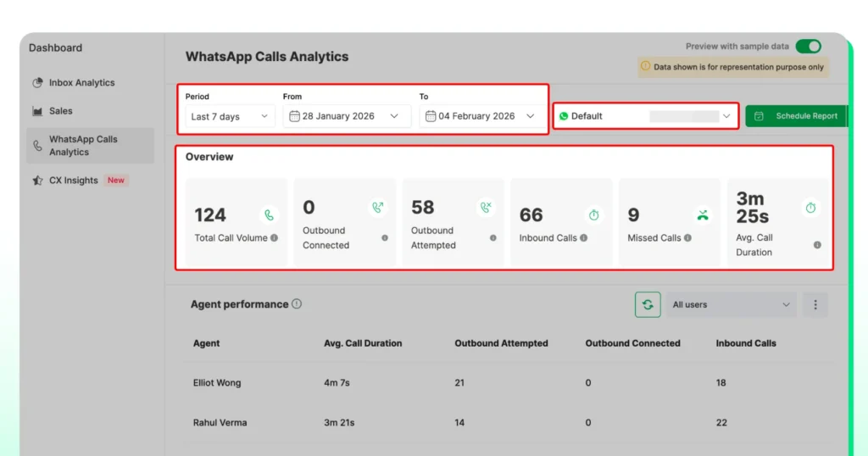Image resolution: width=868 pixels, height=456 pixels.
Task: Click the phone icon beside WhatsApp Calls Analytics
Action: pos(37,146)
